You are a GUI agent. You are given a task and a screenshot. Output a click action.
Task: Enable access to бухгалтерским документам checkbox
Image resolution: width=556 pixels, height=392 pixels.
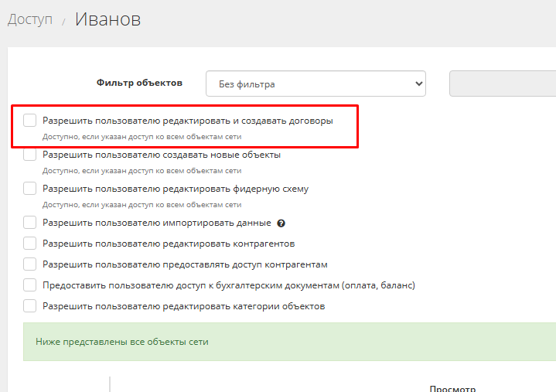point(30,285)
